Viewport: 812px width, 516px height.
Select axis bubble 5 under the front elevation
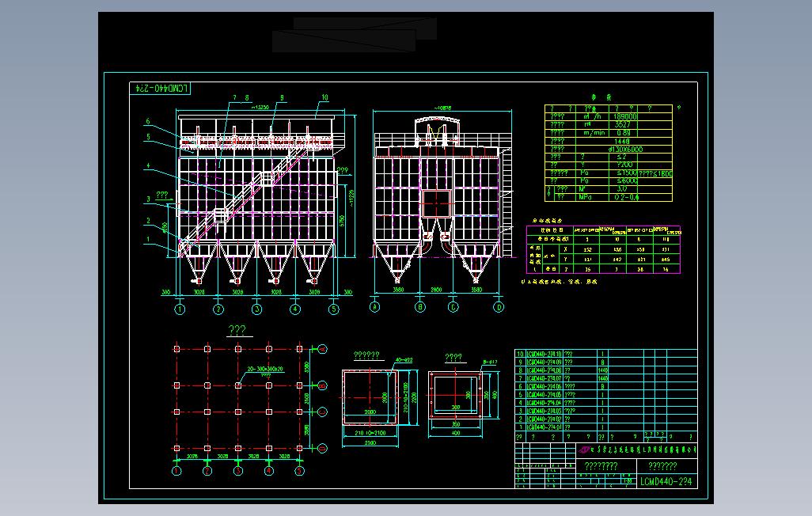(x=333, y=309)
